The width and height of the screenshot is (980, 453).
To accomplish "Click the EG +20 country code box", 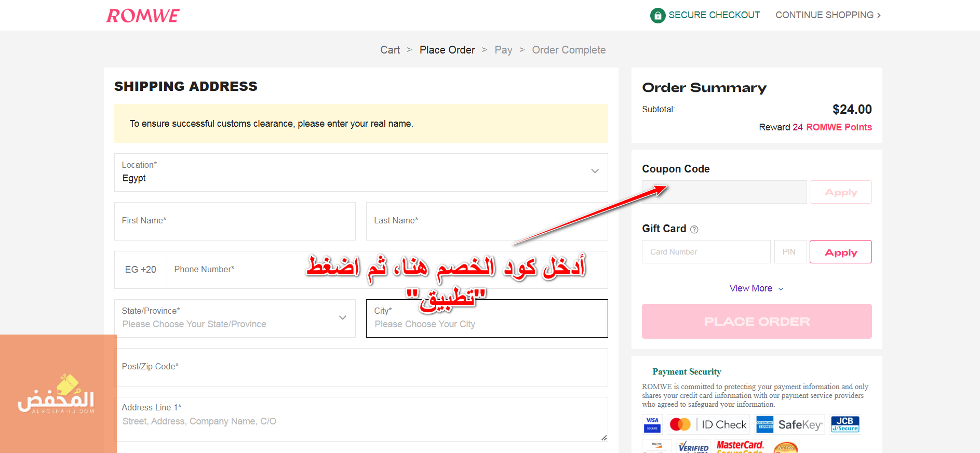I will [x=141, y=270].
